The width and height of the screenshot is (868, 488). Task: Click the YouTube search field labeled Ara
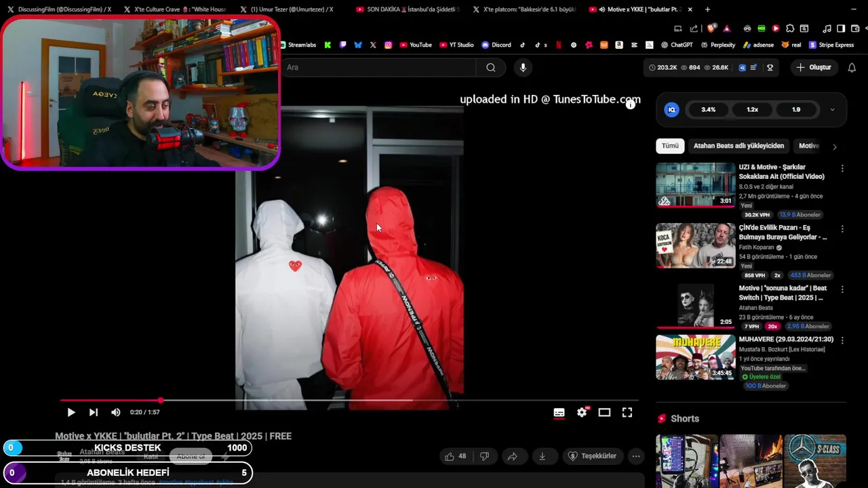pyautogui.click(x=380, y=67)
